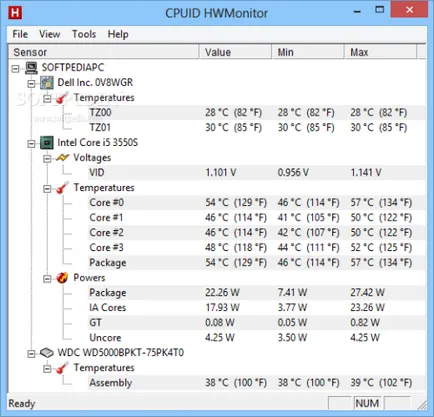Click the WDC hard drive icon

tap(47, 353)
